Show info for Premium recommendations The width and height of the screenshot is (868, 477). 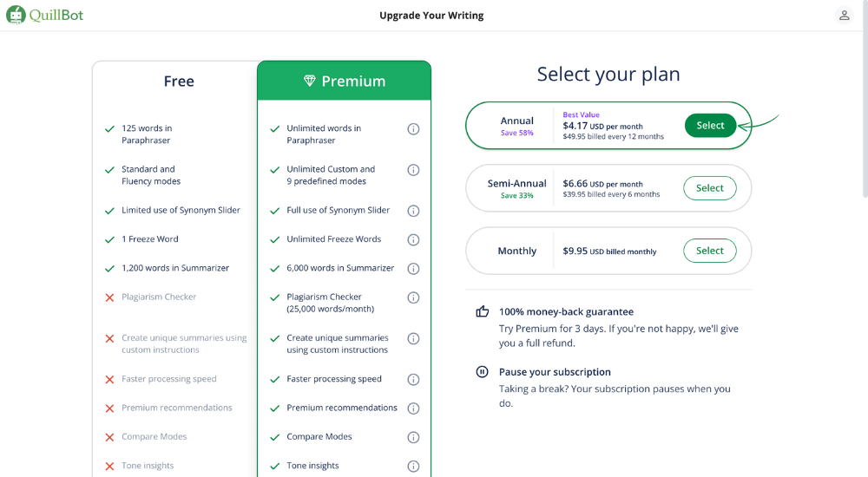tap(413, 408)
